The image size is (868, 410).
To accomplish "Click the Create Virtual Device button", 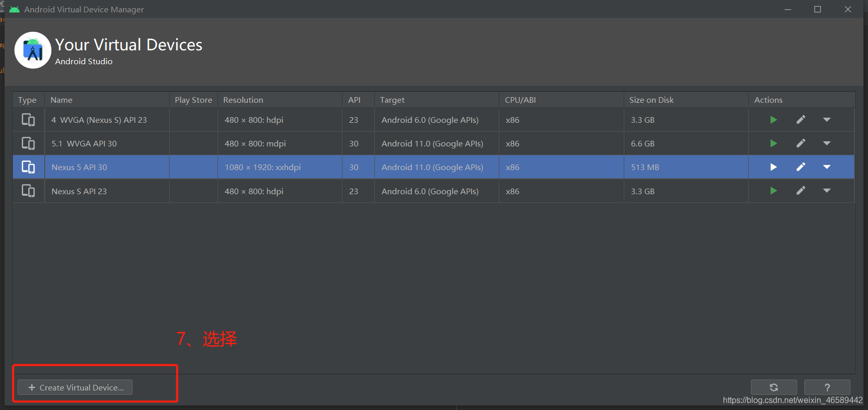I will [x=75, y=387].
